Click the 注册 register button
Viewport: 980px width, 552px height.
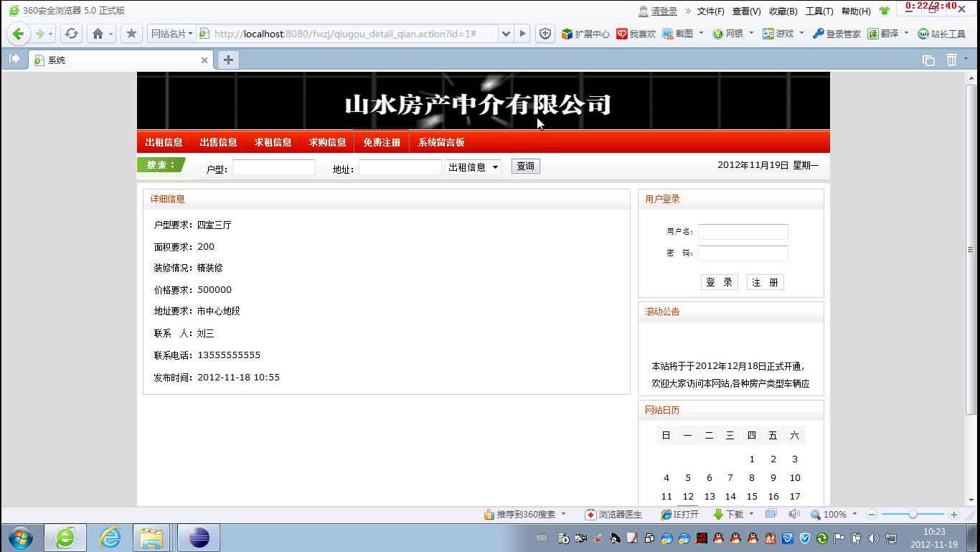pos(765,282)
